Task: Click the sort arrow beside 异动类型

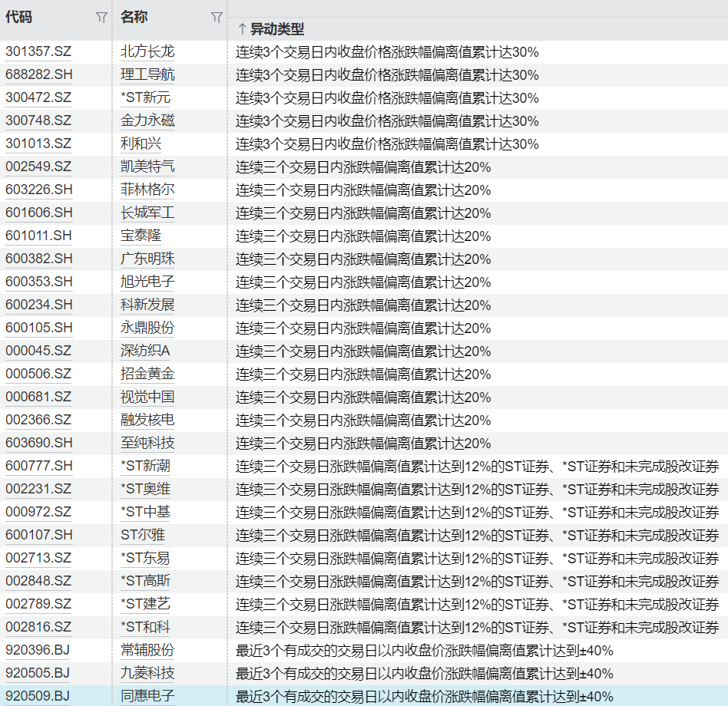Action: tap(241, 29)
